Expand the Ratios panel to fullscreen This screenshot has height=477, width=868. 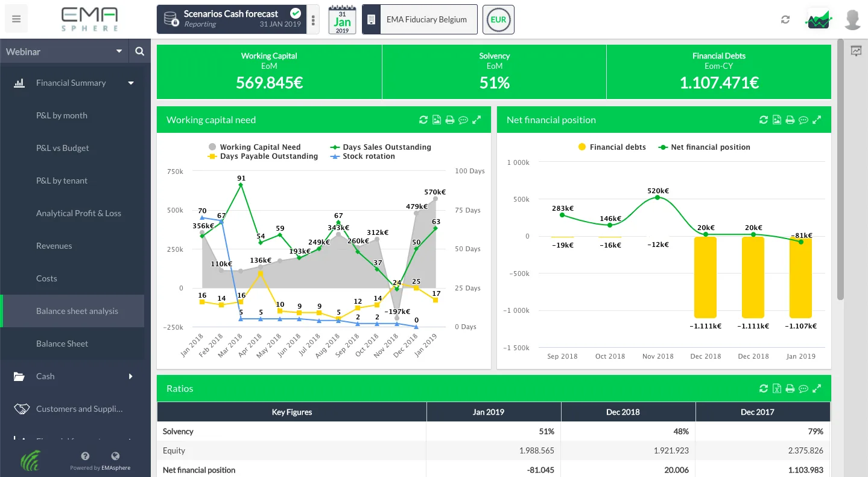click(x=817, y=389)
